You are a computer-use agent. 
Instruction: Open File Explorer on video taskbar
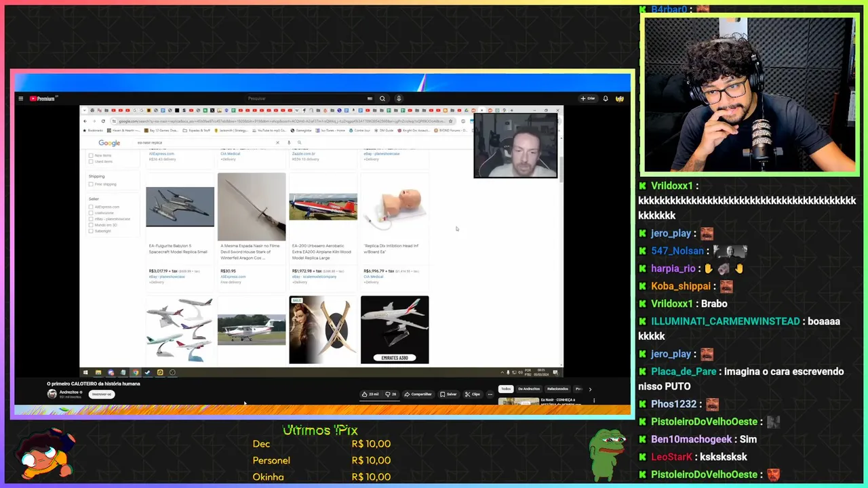click(98, 372)
